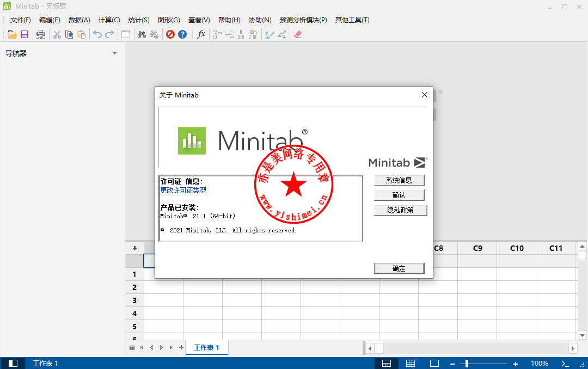Click the command line icon in the status bar
Viewport: 588px width, 369px height.
(x=565, y=364)
